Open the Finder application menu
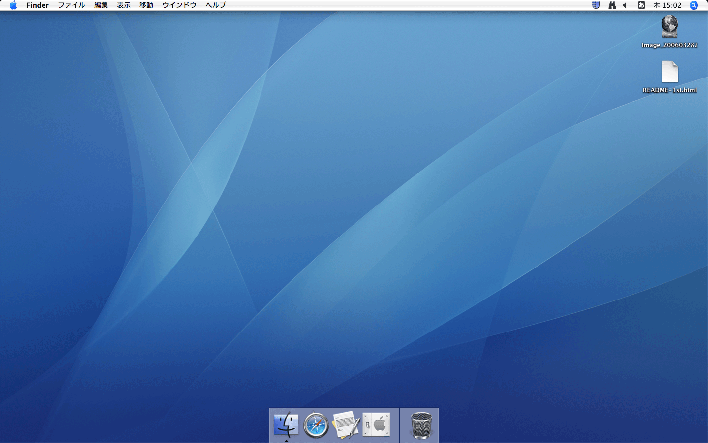The width and height of the screenshot is (708, 443). tap(37, 5)
